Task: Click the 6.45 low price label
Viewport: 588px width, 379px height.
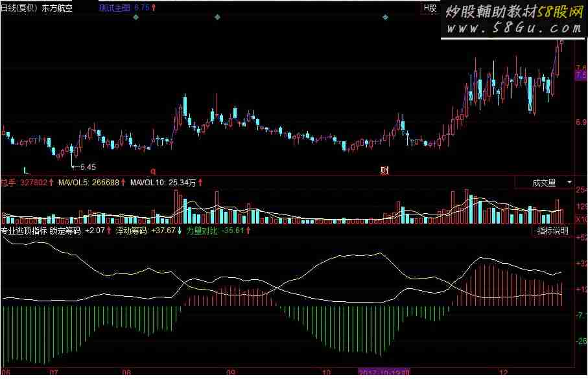Action: [88, 167]
